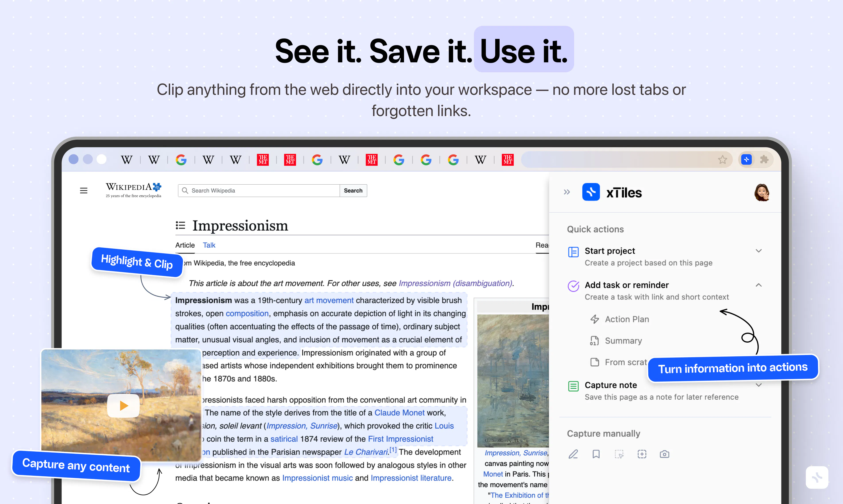
Task: Click the citation [1] superscript link
Action: (393, 450)
